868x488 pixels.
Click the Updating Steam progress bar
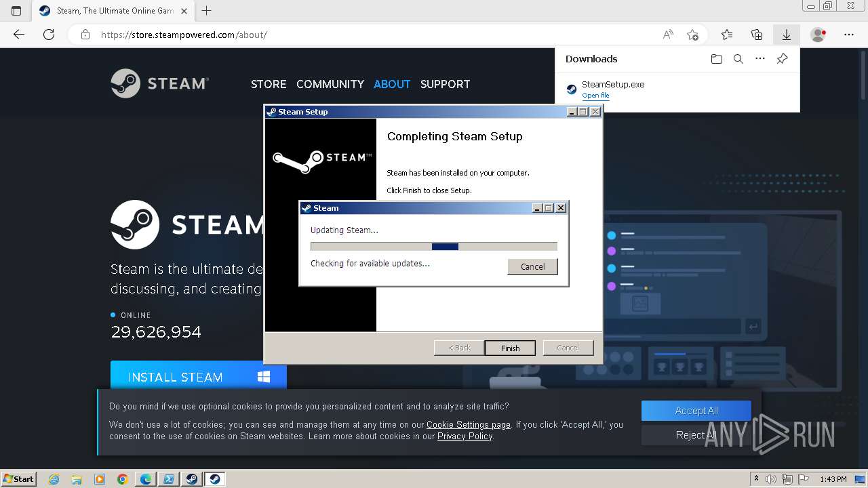click(x=434, y=247)
